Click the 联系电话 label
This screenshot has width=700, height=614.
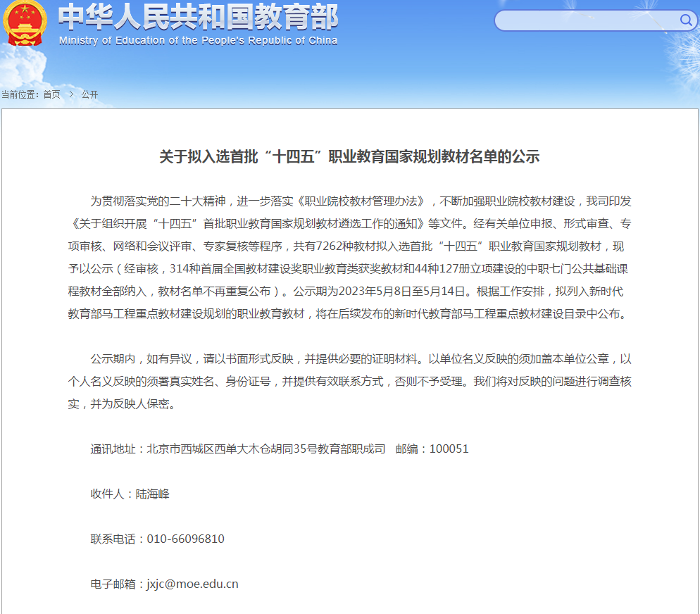click(113, 539)
